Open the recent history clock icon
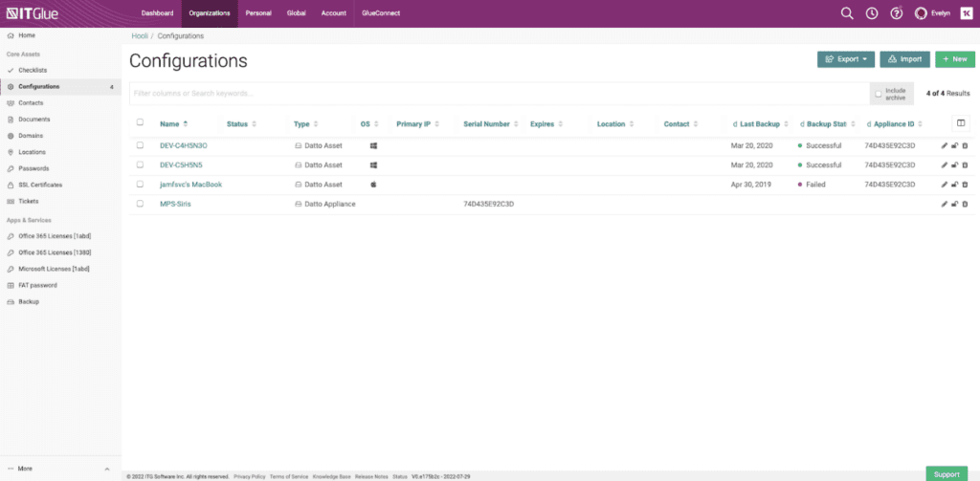This screenshot has height=481, width=980. (872, 13)
